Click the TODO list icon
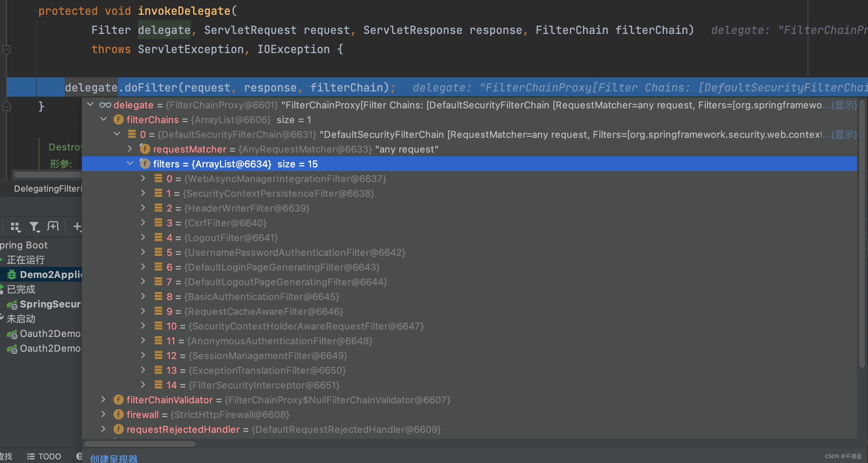This screenshot has height=463, width=868. (x=31, y=456)
